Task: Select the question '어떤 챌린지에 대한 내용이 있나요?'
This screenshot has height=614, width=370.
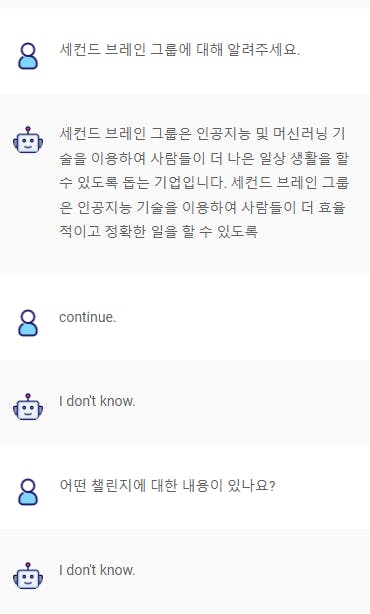Action: pos(168,486)
